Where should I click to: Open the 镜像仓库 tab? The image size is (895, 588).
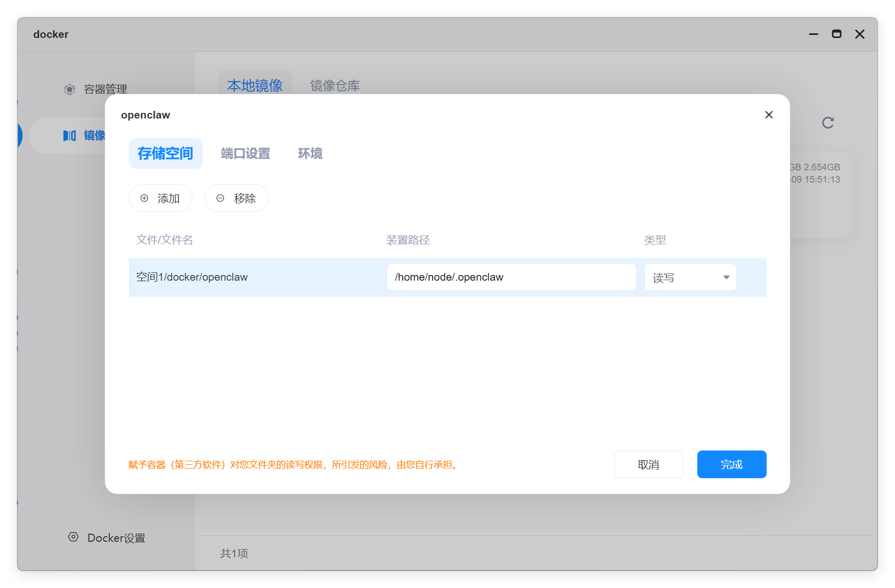335,86
